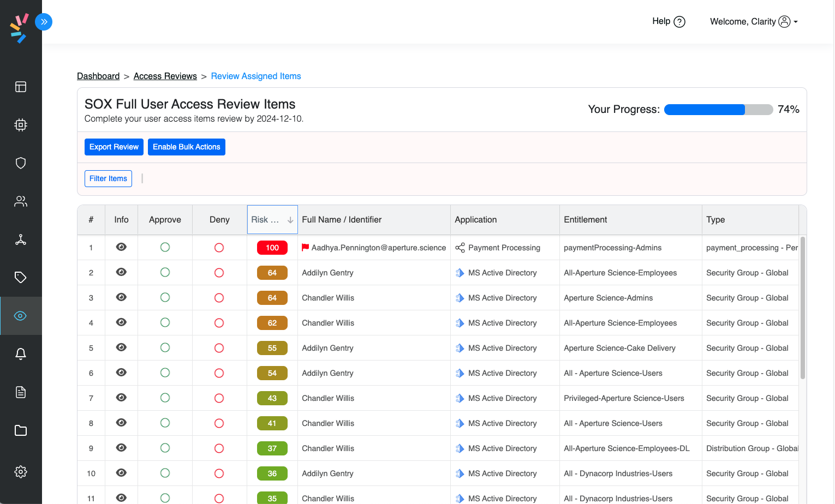
Task: View info eye icon for row 2
Action: pyautogui.click(x=121, y=272)
